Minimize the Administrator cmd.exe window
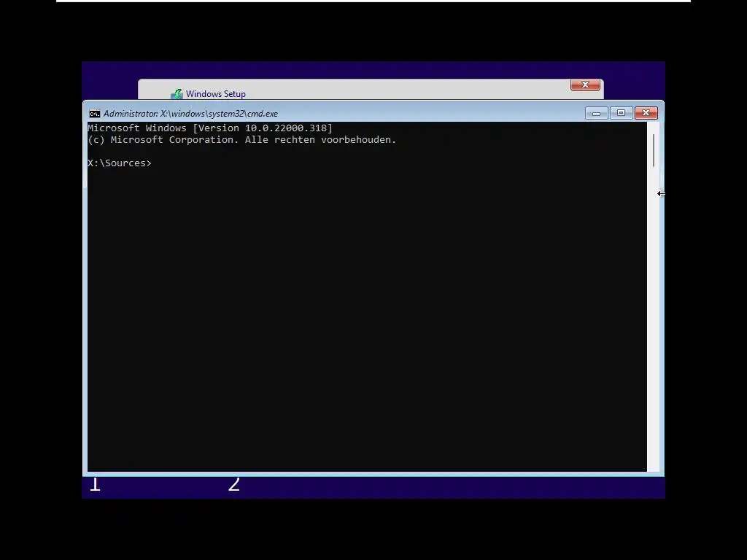The image size is (747, 560). [x=596, y=113]
